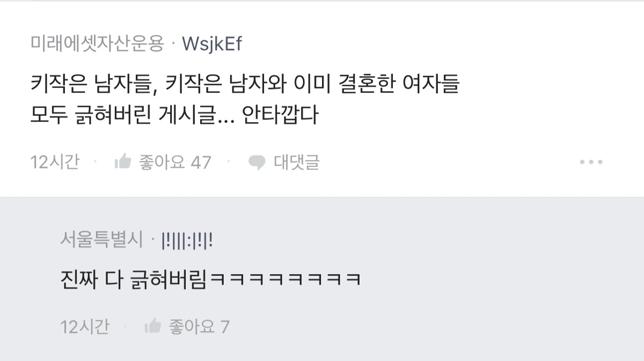
Task: Tap the ㅋㅋㅋㅋ laughter string in reply
Action: [283, 281]
